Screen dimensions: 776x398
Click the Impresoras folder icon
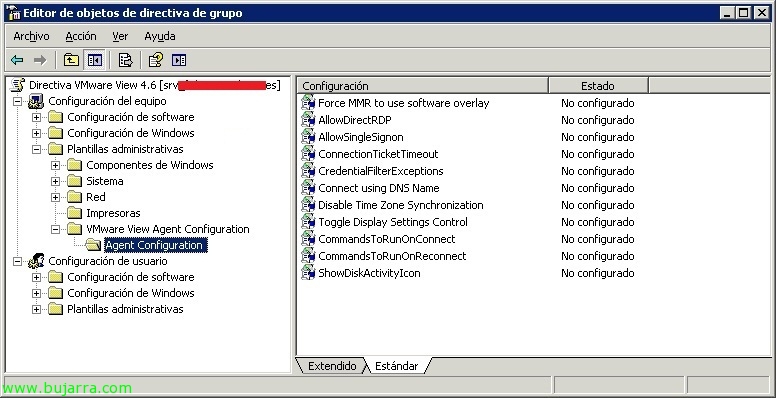[74, 213]
